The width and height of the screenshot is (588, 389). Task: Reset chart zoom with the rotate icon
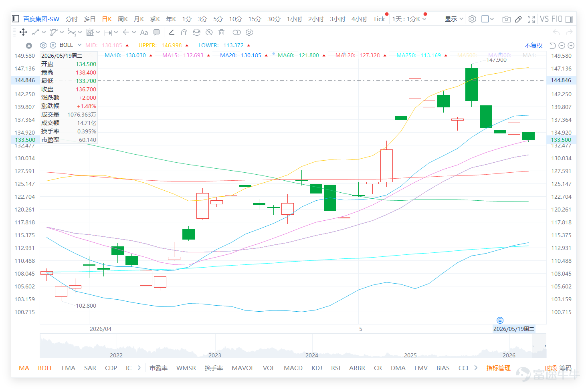[x=553, y=46]
